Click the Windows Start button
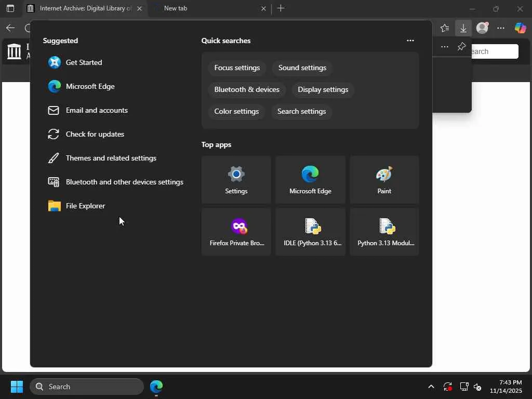This screenshot has height=399, width=532. tap(17, 387)
